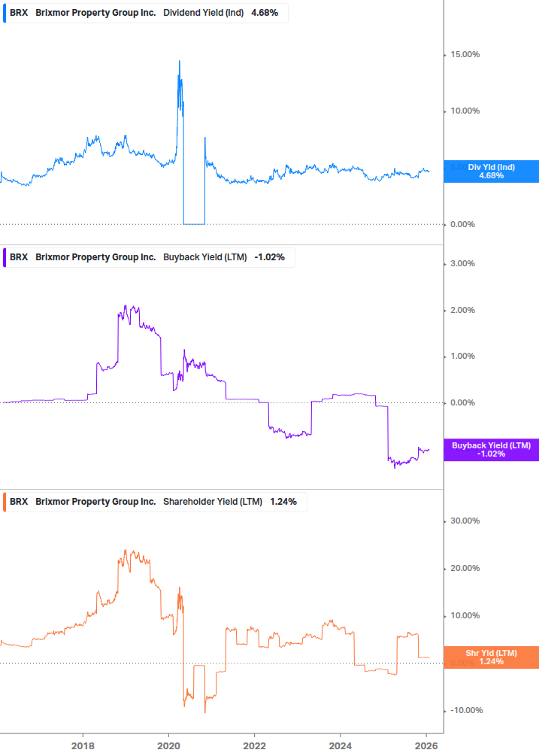Image resolution: width=539 pixels, height=756 pixels.
Task: Click the purple Buyback Yield -1.02% axis tag
Action: [x=491, y=450]
